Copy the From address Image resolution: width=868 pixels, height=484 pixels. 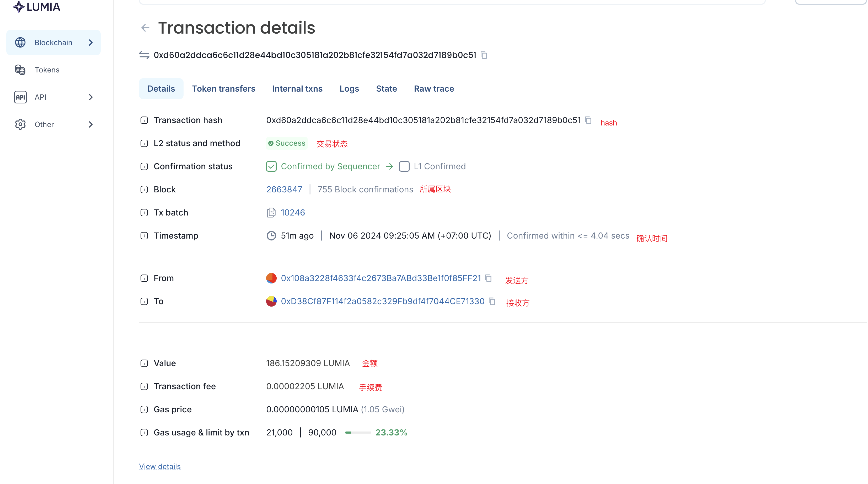coord(488,278)
